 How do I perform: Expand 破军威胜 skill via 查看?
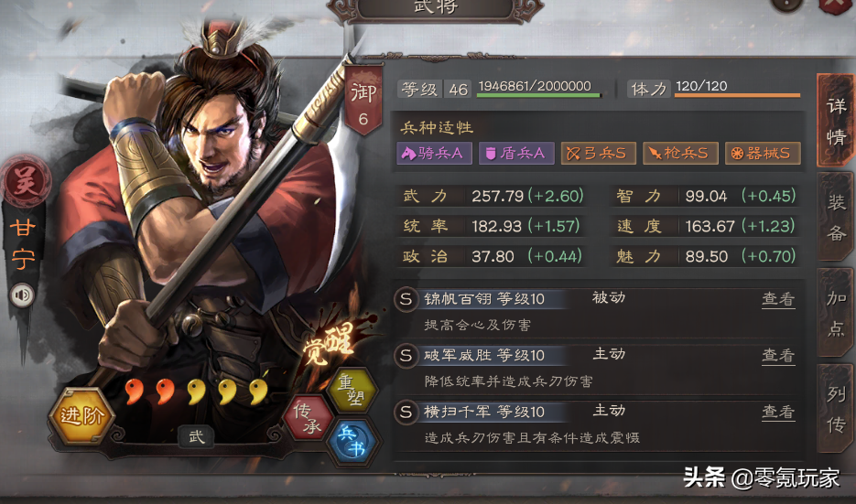778,356
